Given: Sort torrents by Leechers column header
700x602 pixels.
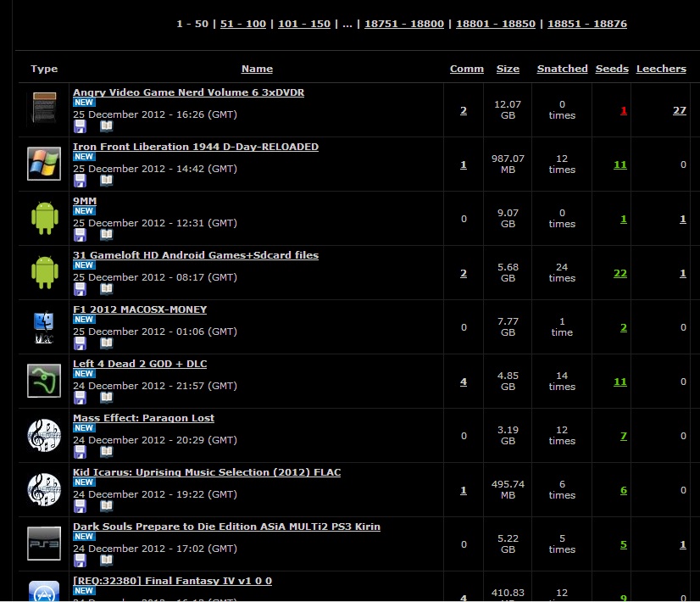Looking at the screenshot, I should 661,69.
